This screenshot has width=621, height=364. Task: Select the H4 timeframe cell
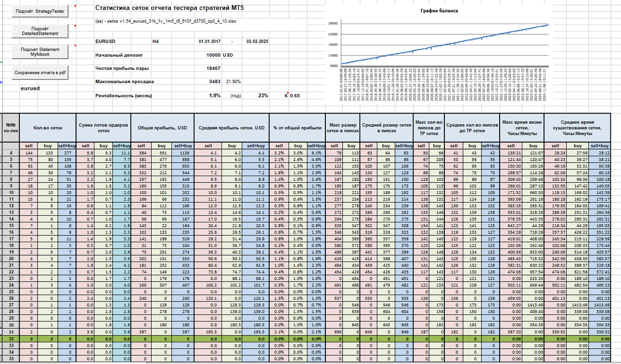155,42
